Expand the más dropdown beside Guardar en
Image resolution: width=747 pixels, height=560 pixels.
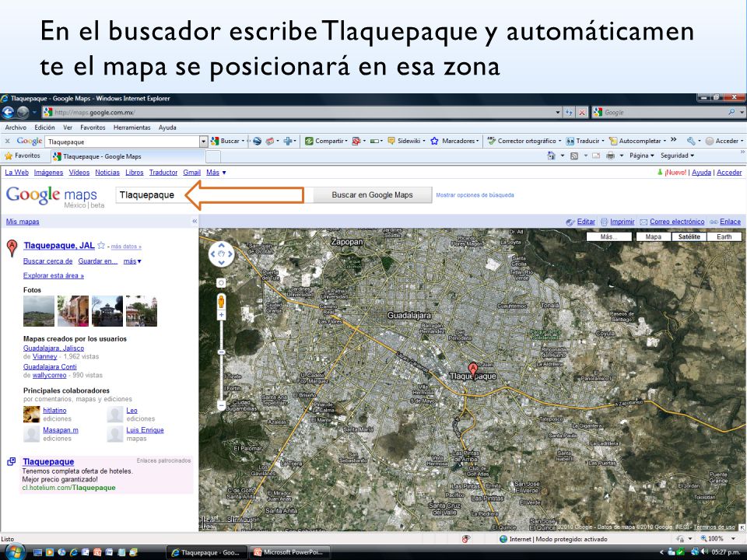(132, 261)
